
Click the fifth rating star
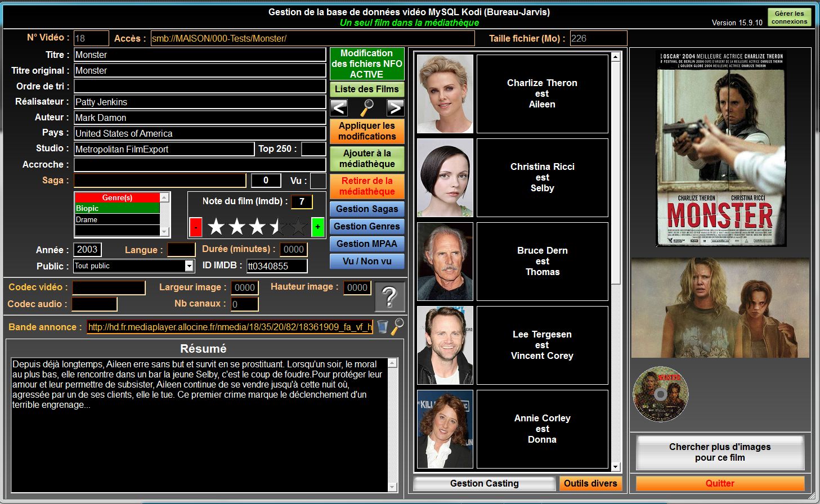[298, 227]
